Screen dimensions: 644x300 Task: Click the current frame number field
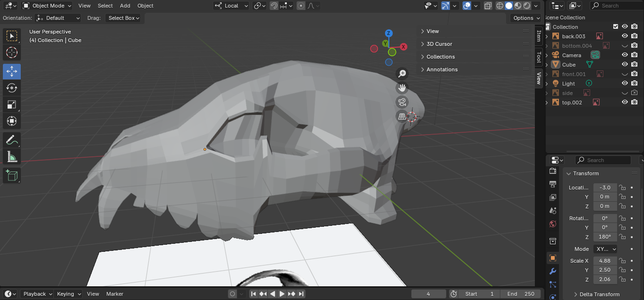coord(428,293)
